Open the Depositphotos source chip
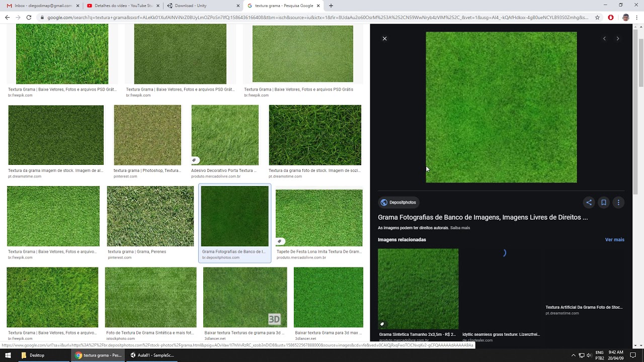The image size is (644, 362). [x=398, y=203]
